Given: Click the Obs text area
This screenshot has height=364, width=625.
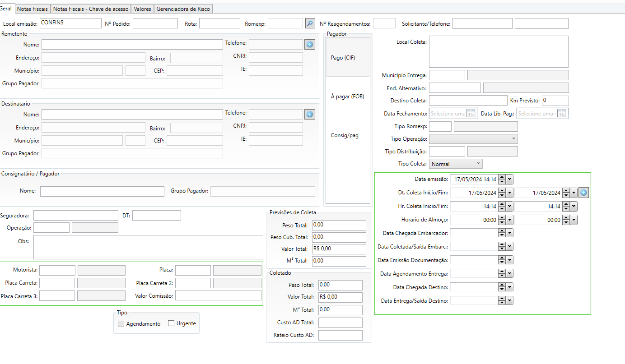Looking at the screenshot, I should tap(148, 247).
